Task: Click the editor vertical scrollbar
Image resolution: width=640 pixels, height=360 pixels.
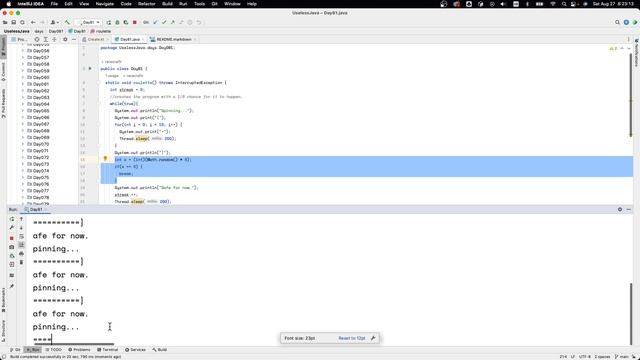Action: (631, 94)
